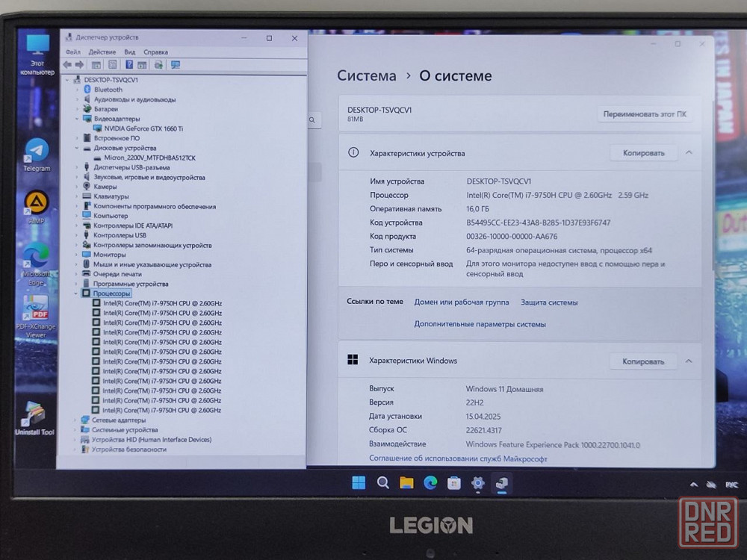Click Windows logo beside Характеристики Windows
Viewport: 747px width, 560px height.
click(353, 360)
